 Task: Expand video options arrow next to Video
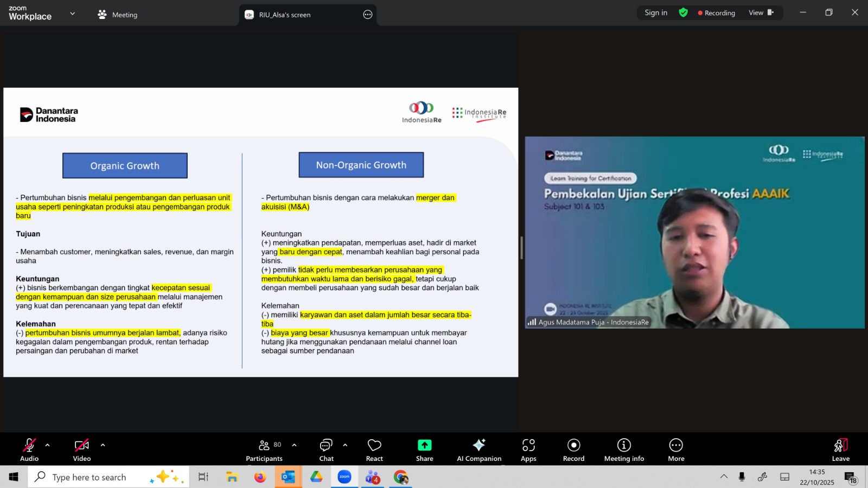[103, 445]
